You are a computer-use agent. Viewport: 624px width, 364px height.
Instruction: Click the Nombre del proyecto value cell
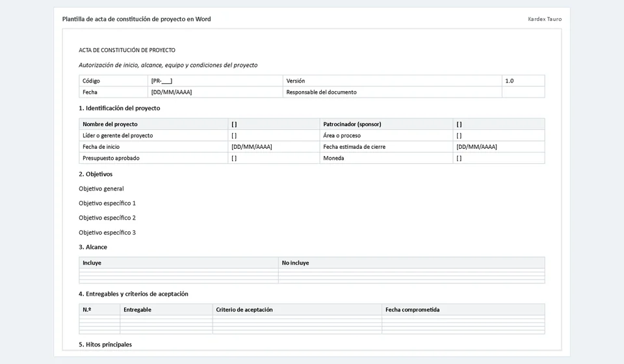pyautogui.click(x=274, y=124)
